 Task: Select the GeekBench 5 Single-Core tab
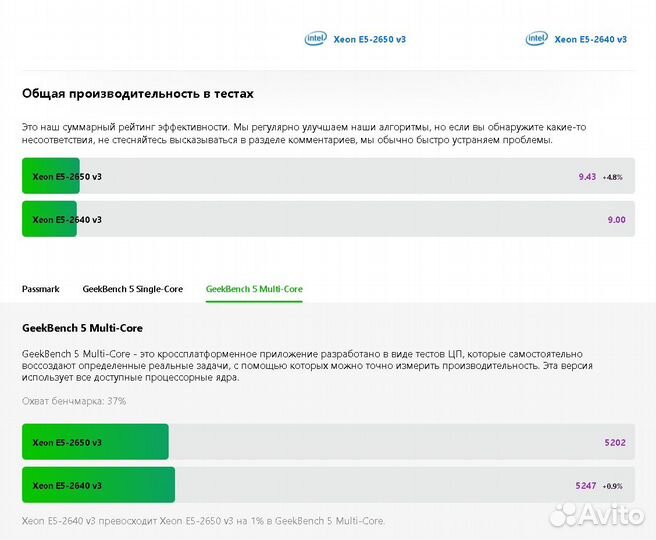tap(132, 289)
